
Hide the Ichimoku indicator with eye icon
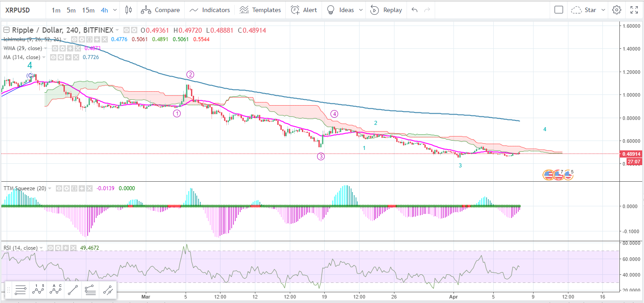74,39
